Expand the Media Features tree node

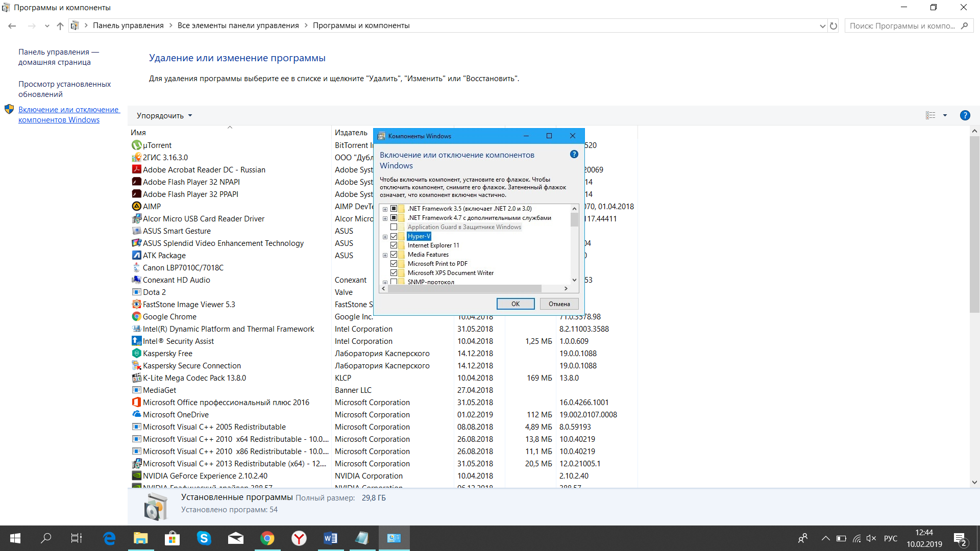point(385,255)
